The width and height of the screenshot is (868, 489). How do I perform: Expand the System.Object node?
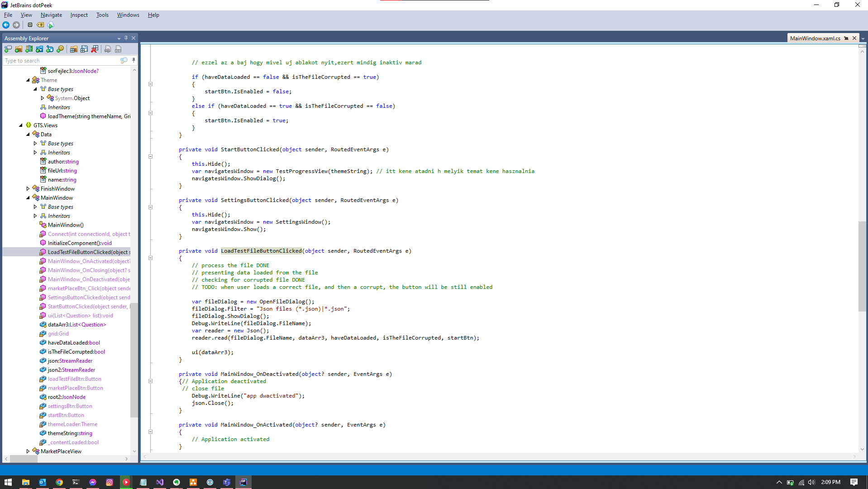(43, 98)
